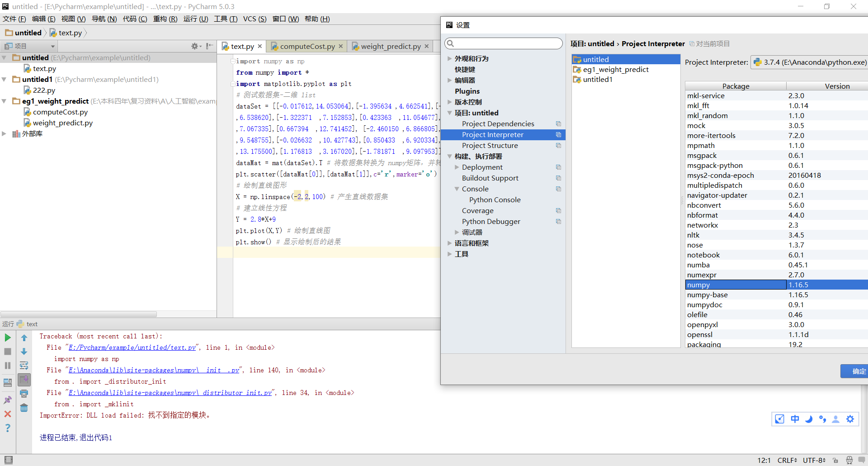Click the CRLF line separator selector
The image size is (868, 466).
(x=787, y=460)
